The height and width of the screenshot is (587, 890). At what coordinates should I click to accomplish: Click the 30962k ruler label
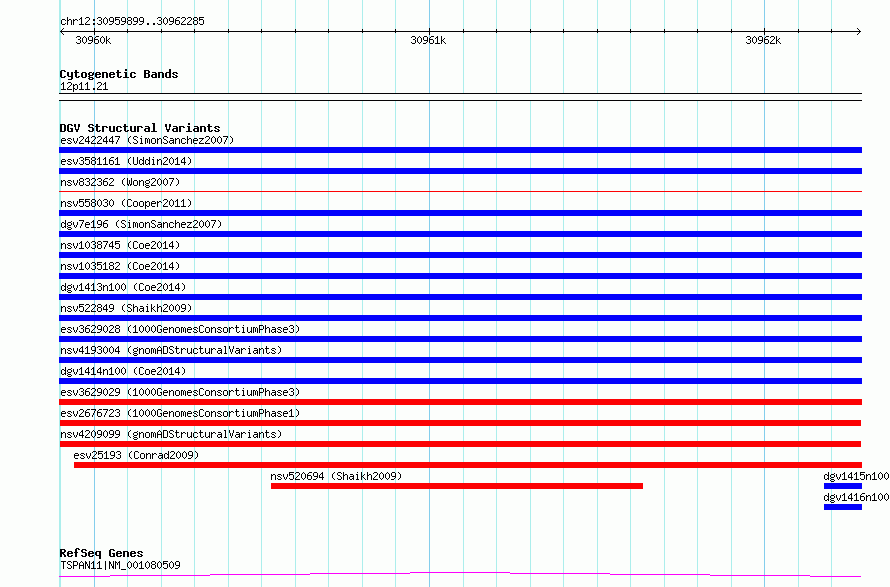[x=763, y=41]
